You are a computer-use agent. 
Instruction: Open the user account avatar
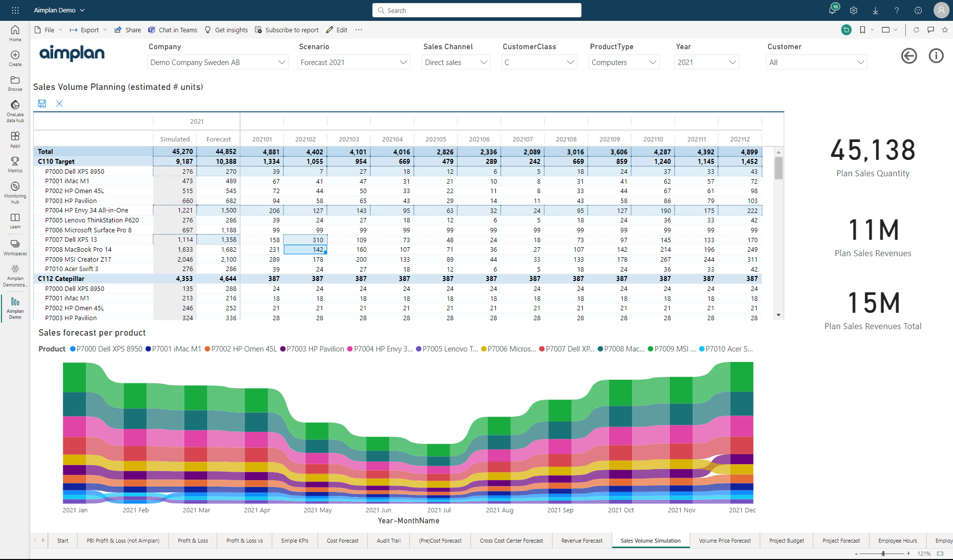[941, 10]
